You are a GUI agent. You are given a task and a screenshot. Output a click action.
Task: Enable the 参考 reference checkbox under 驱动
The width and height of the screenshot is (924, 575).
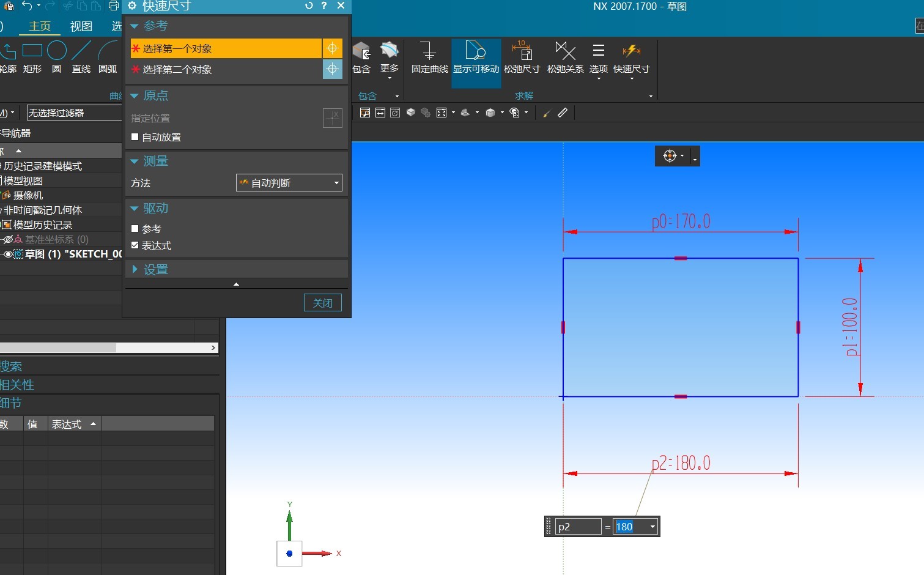point(135,229)
